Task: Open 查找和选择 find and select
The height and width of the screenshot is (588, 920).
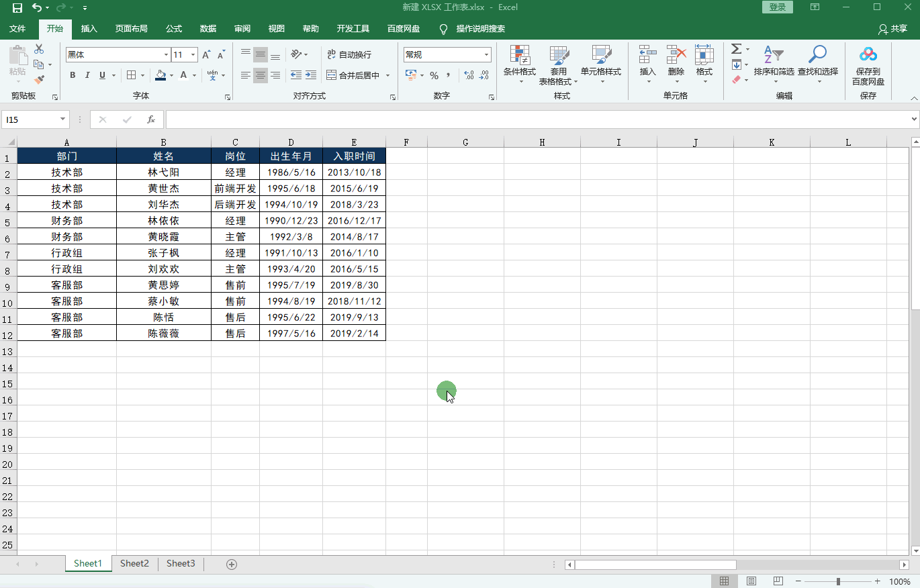Action: (x=817, y=64)
